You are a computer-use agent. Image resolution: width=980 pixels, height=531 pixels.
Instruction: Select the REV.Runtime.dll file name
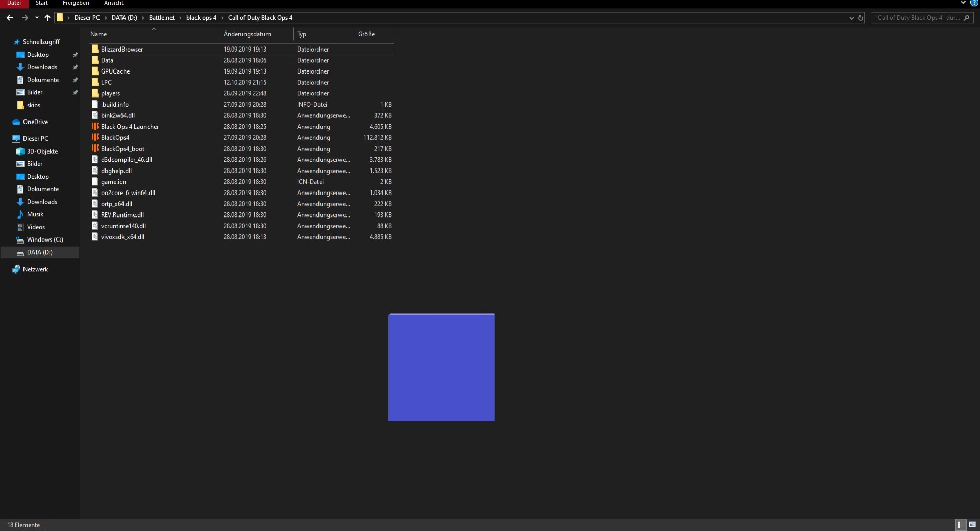click(122, 215)
